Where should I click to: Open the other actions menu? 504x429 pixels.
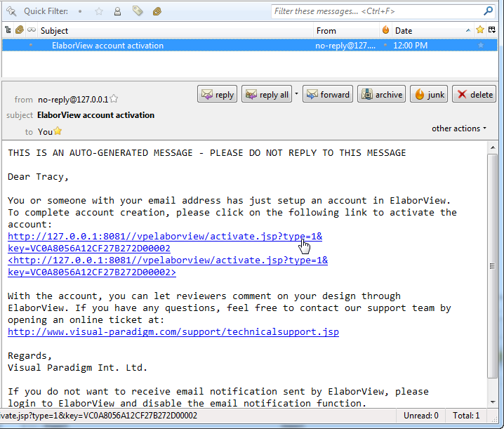459,128
